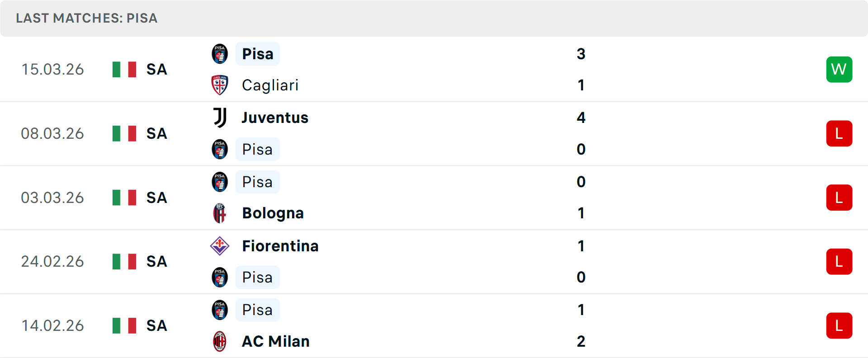The height and width of the screenshot is (358, 868).
Task: Click the green W result badge
Action: (839, 69)
